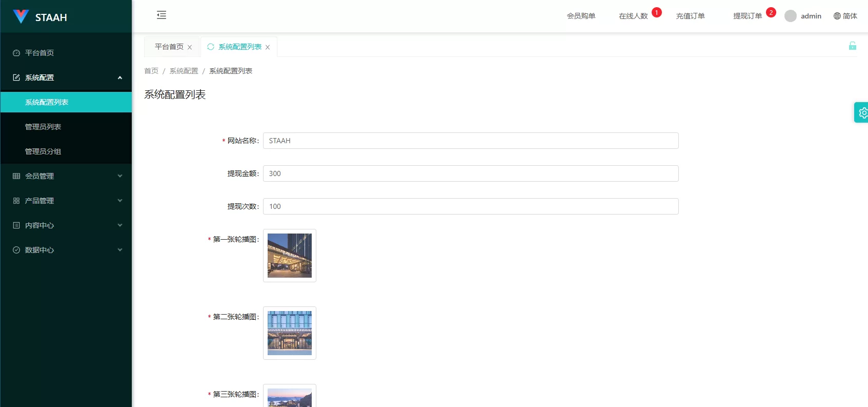Click the 提现金额 input field
The height and width of the screenshot is (407, 868).
471,173
